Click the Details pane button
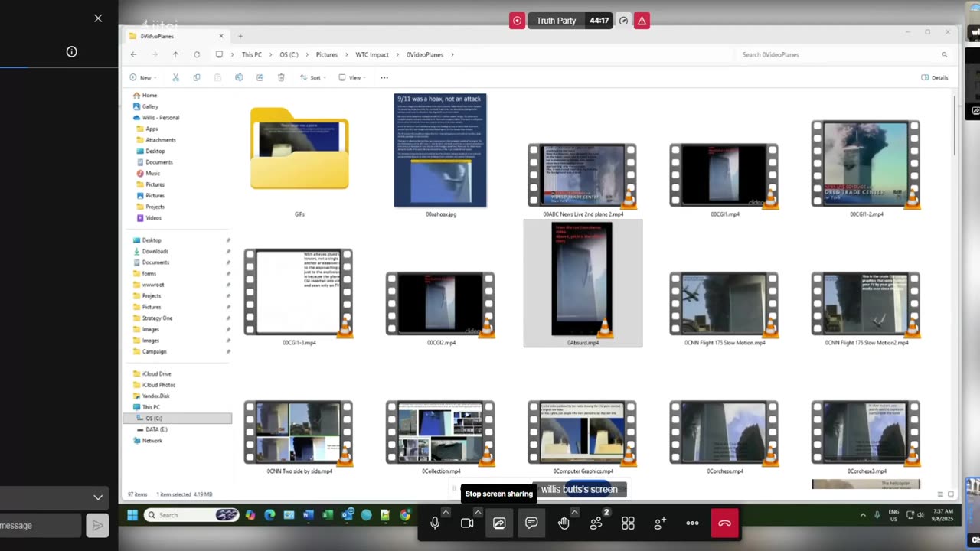 click(x=934, y=77)
